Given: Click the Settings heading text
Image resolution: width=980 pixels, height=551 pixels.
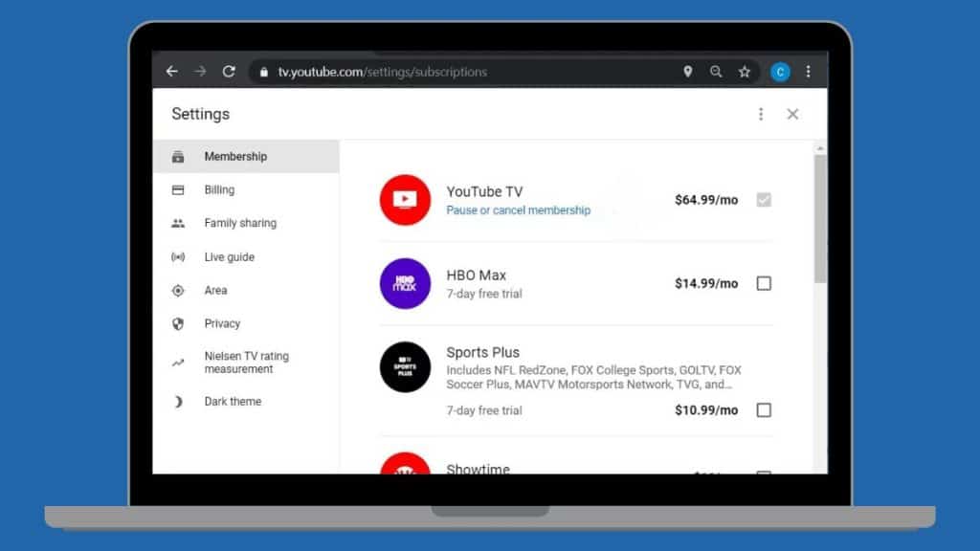Looking at the screenshot, I should pos(201,115).
